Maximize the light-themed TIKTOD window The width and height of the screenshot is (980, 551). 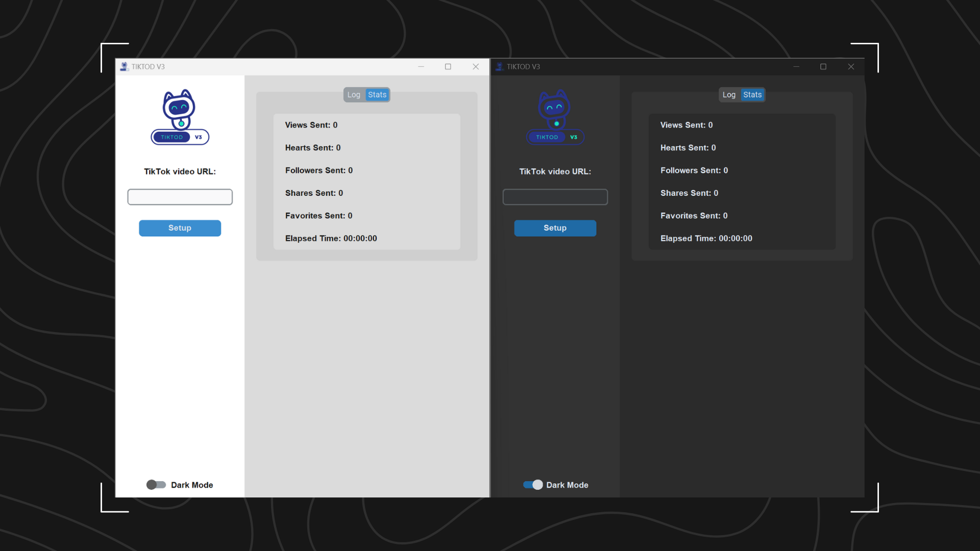[448, 67]
